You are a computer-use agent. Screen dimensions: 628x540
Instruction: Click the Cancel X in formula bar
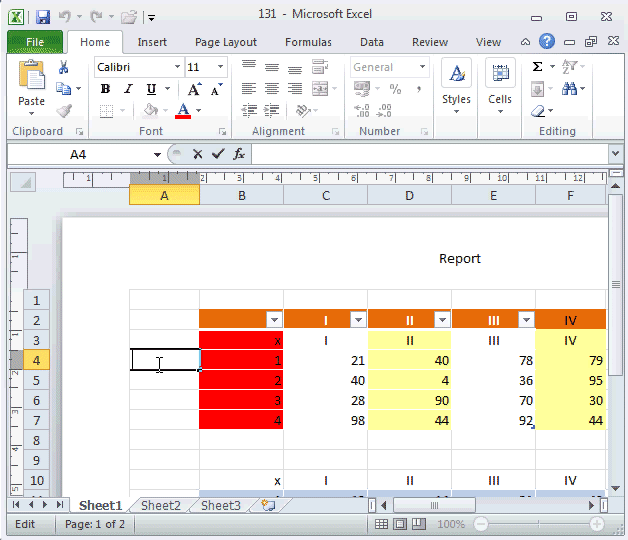(x=198, y=154)
